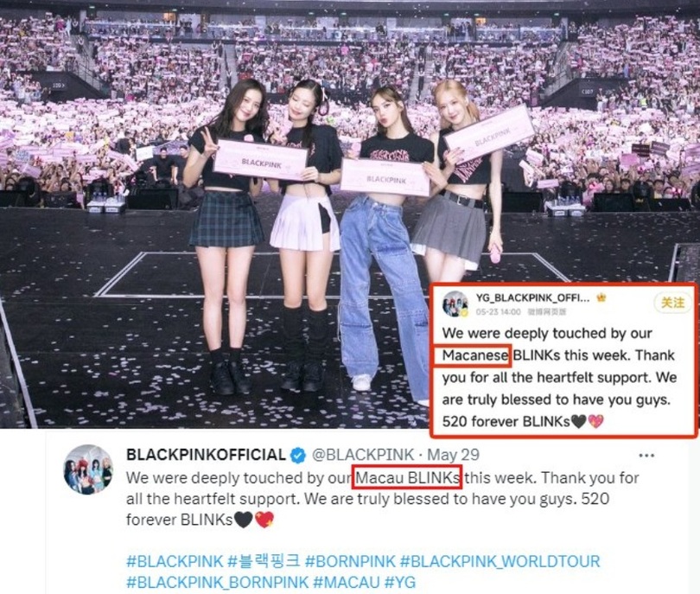The image size is (700, 594).
Task: Open the YG_BLACKPINK_OFFI... username link
Action: [532, 298]
